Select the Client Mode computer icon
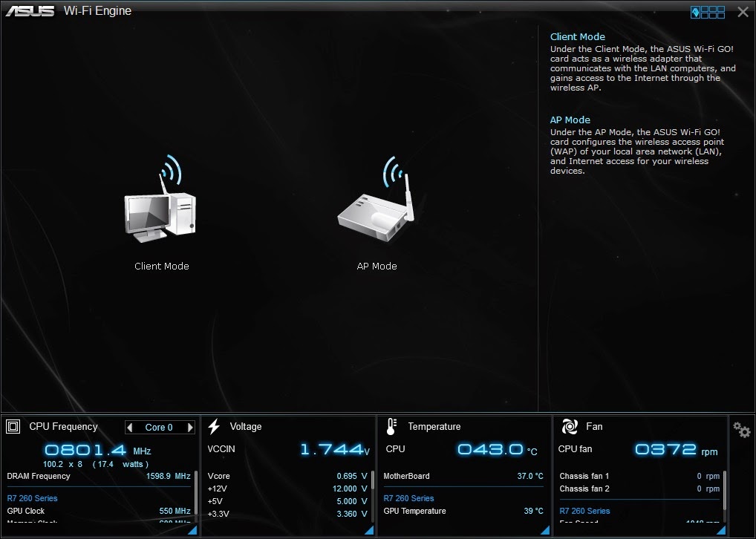Screen dimensions: 756x539 (x=160, y=199)
